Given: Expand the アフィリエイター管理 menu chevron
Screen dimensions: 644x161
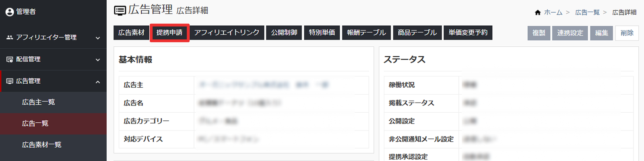Looking at the screenshot, I should [x=98, y=38].
